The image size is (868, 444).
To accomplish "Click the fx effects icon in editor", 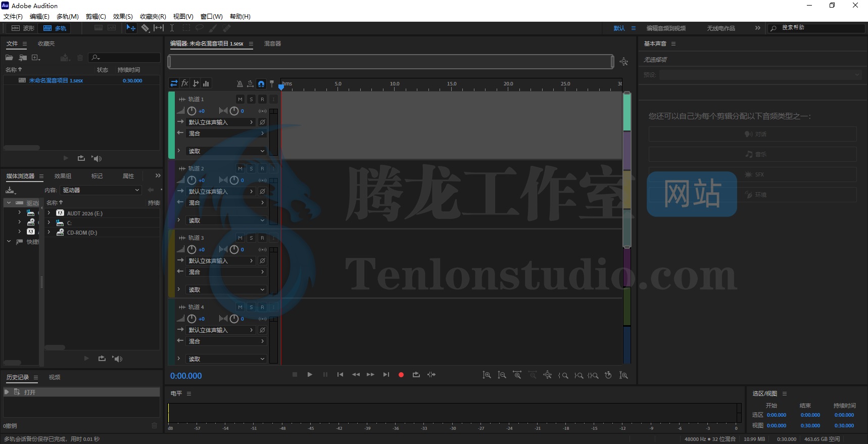I will (185, 83).
